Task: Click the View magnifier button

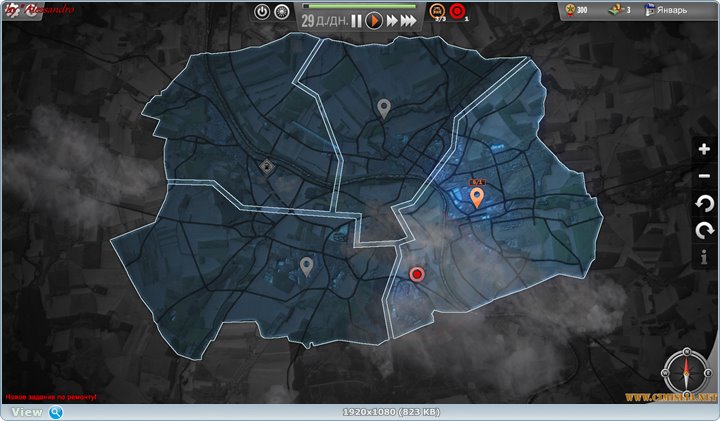Action: (x=56, y=412)
